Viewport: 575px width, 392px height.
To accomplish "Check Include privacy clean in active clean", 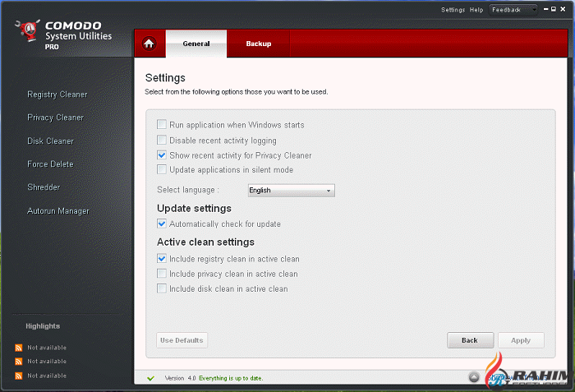I will point(162,274).
